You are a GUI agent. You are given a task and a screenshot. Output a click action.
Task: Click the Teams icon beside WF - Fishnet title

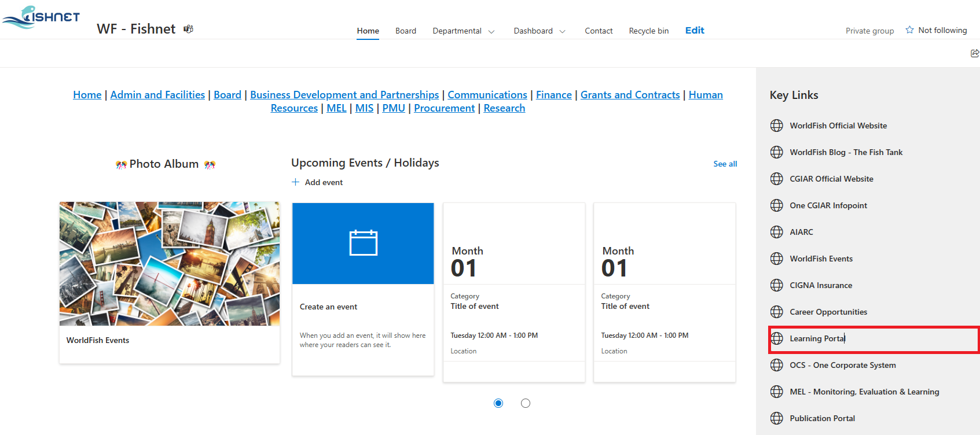[188, 29]
